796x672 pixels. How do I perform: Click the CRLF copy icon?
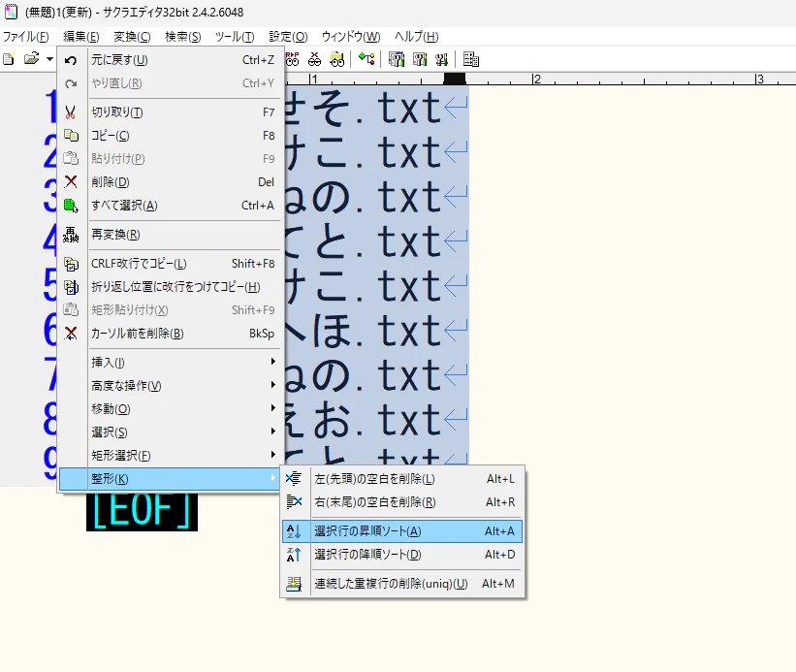click(71, 264)
